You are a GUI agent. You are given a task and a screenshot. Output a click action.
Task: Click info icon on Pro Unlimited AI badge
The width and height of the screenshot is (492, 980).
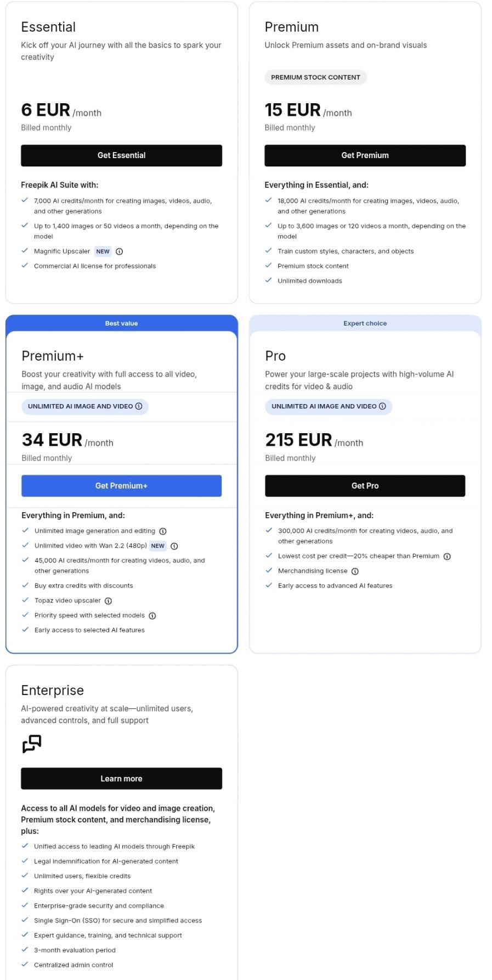[x=382, y=406]
